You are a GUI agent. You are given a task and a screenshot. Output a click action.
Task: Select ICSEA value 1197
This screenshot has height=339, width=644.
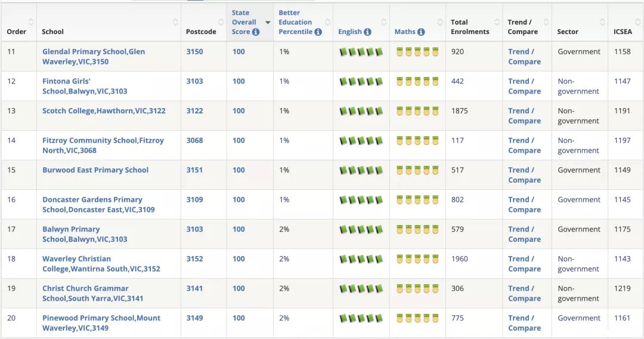click(x=622, y=140)
